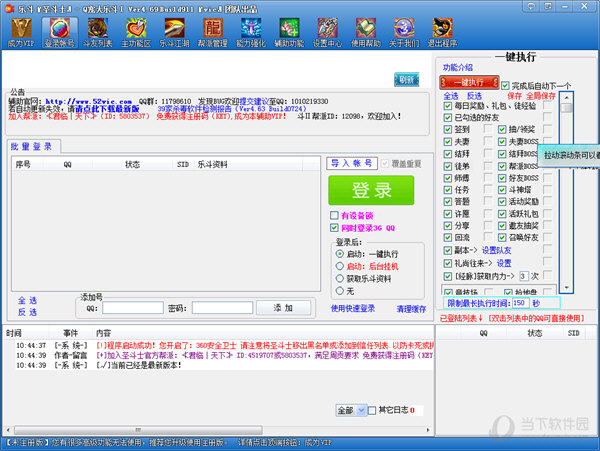
Task: Click the feedback speech bubble in title bar
Action: coord(531,6)
